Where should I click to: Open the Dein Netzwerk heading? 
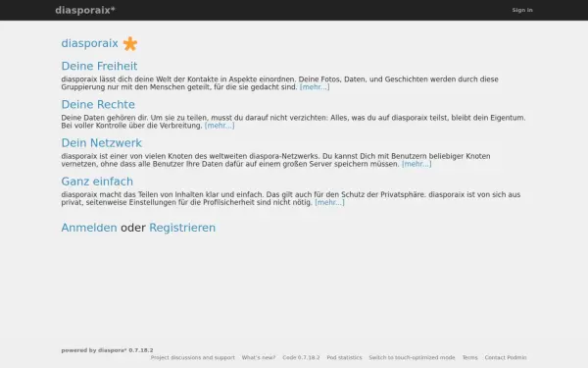pos(102,143)
